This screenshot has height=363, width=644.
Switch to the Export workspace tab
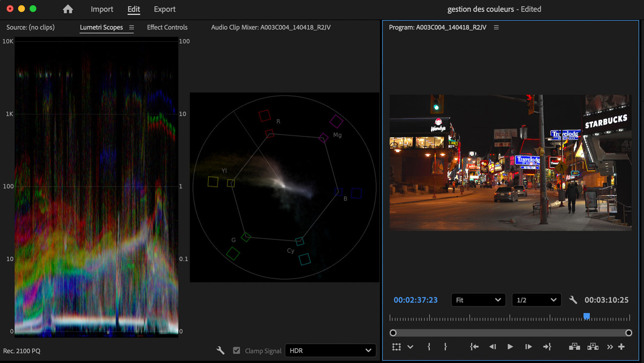pyautogui.click(x=165, y=9)
